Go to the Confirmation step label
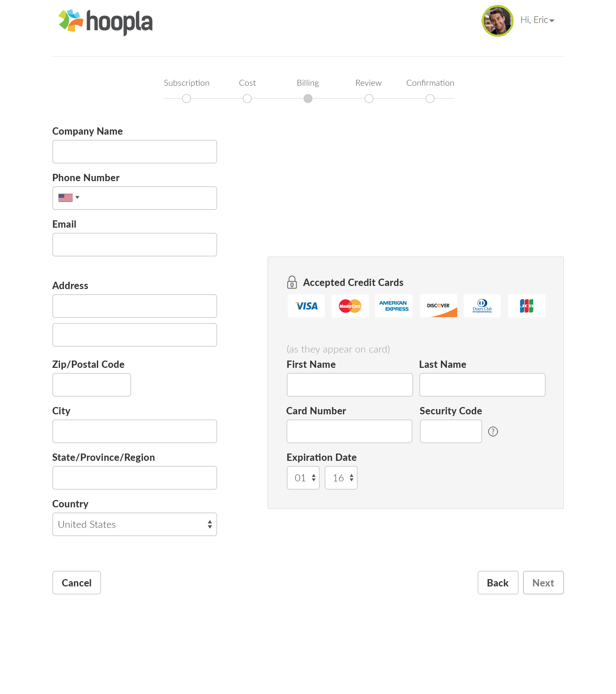Screen dimensions: 616x694 pos(430,83)
